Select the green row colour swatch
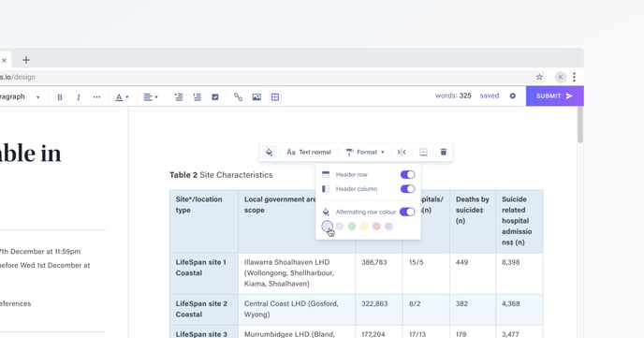Image resolution: width=644 pixels, height=338 pixels. pyautogui.click(x=352, y=227)
